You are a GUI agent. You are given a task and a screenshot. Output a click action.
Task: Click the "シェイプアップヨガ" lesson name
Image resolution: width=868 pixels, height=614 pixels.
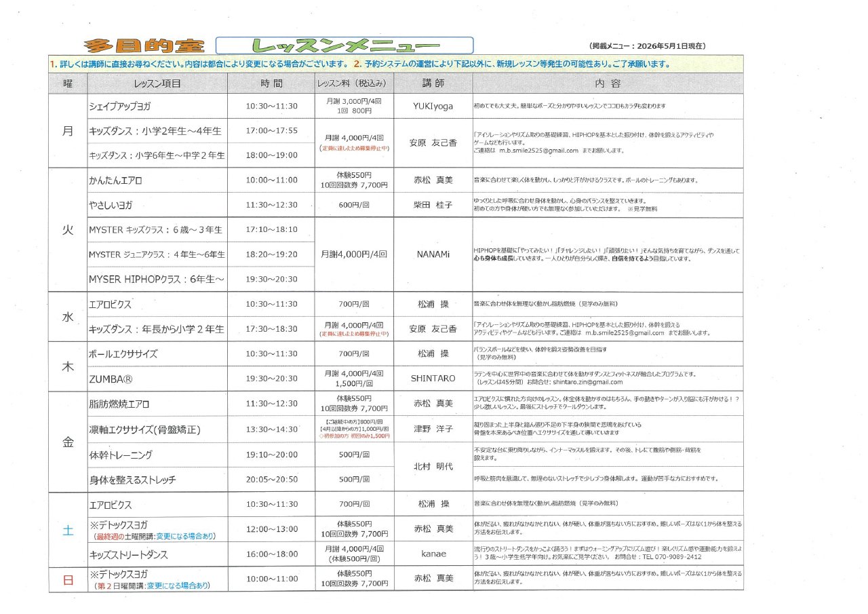point(120,107)
